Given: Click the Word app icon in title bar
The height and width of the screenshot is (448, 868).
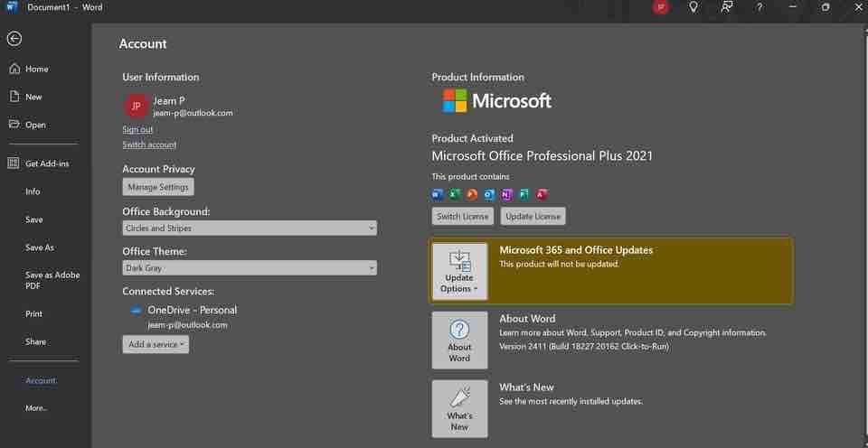Looking at the screenshot, I should pos(12,6).
